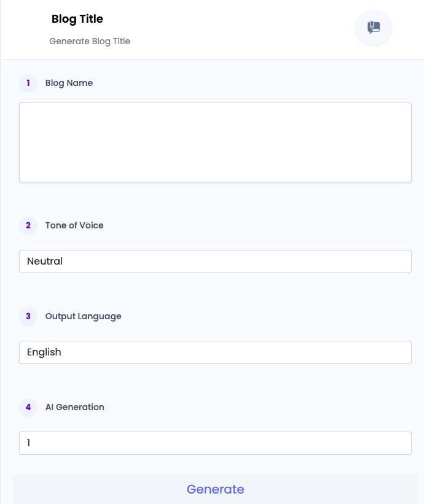Open the Tone of Voice dropdown
This screenshot has width=424, height=504.
coord(215,262)
